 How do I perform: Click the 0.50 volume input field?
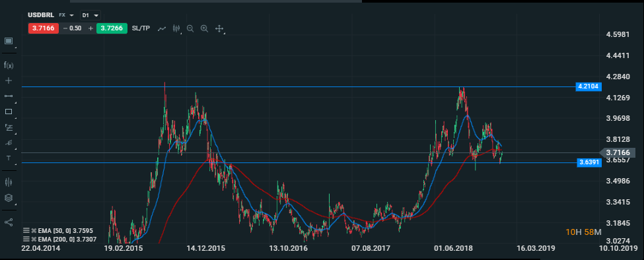pos(75,28)
